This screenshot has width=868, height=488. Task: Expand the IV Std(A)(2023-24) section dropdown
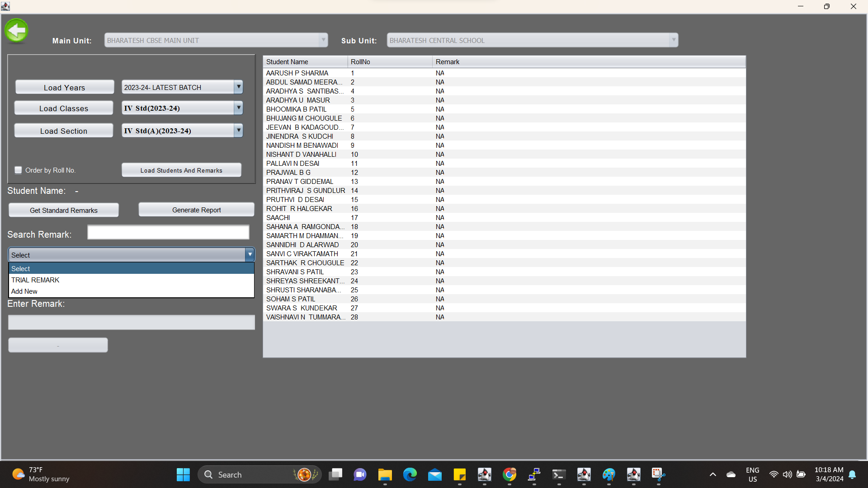[238, 131]
